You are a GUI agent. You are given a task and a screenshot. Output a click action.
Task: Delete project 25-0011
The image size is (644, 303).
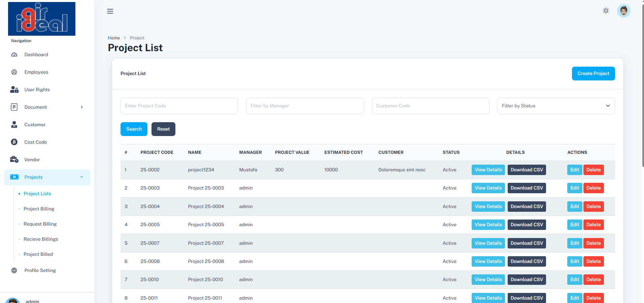pyautogui.click(x=594, y=298)
